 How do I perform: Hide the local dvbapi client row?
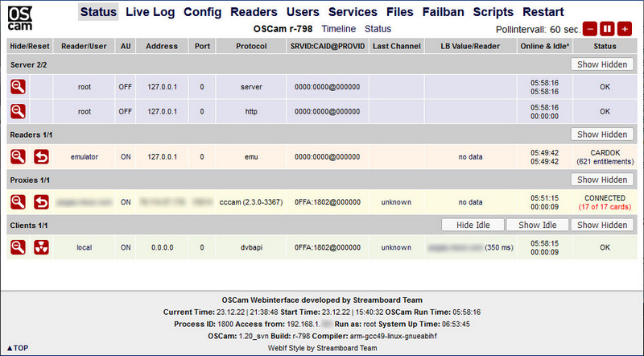click(x=18, y=247)
